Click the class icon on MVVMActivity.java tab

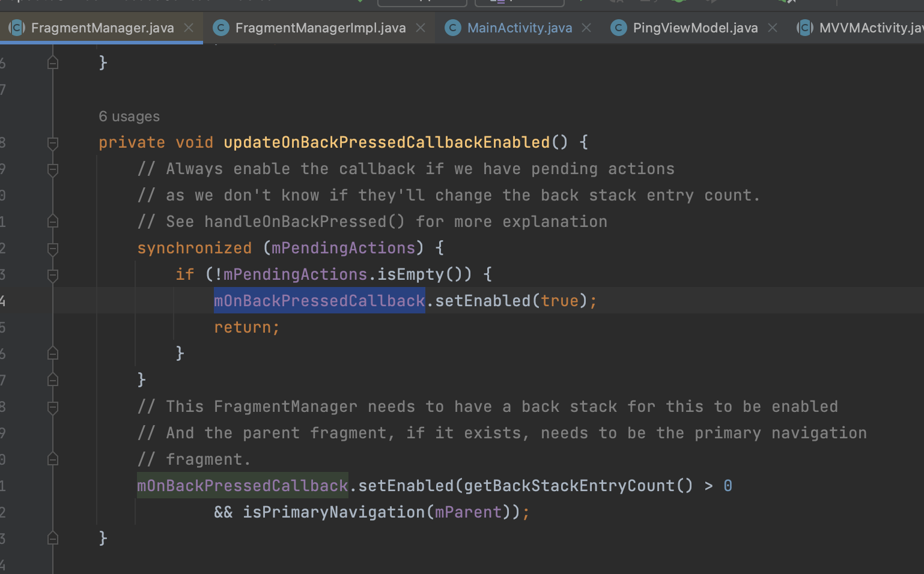tap(804, 27)
